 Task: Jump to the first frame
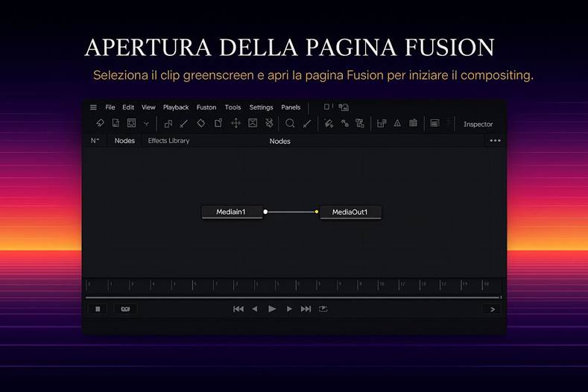[238, 309]
